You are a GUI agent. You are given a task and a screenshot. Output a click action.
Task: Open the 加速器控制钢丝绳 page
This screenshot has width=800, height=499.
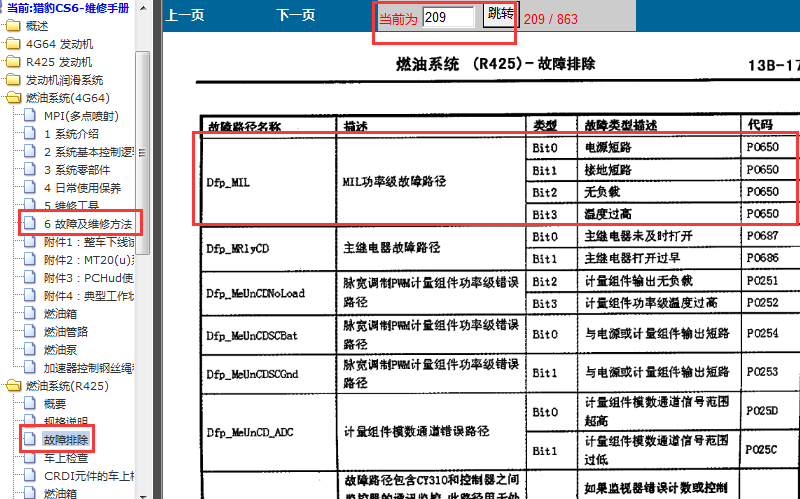[x=89, y=368]
